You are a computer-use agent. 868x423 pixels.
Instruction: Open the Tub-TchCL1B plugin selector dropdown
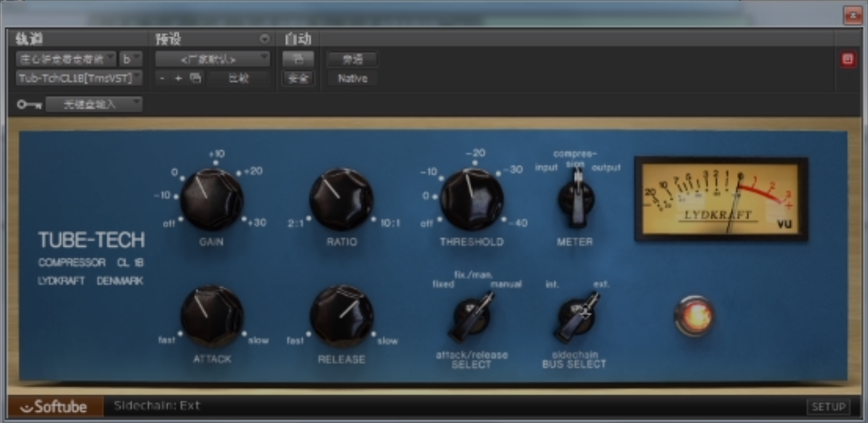click(80, 78)
